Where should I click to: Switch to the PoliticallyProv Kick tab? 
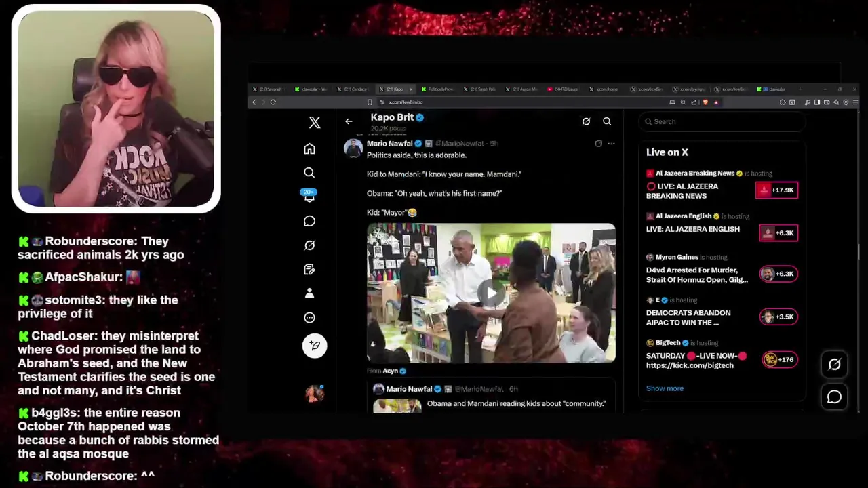439,89
